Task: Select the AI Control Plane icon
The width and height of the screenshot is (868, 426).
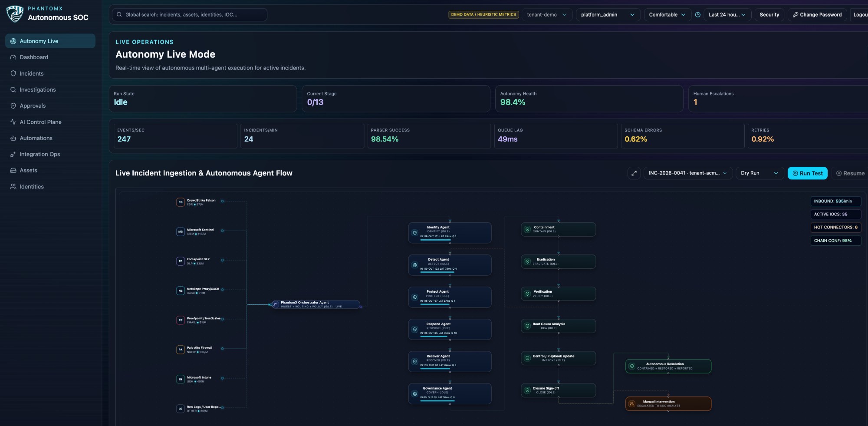Action: tap(12, 122)
